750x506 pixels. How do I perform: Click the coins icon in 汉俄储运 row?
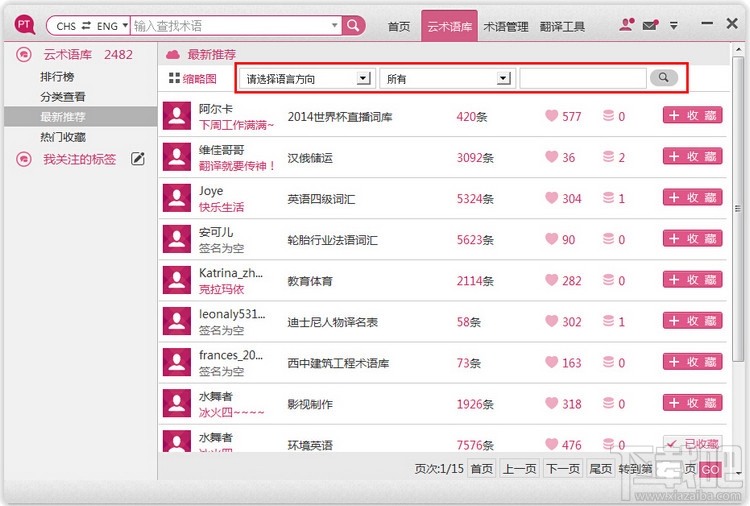608,157
